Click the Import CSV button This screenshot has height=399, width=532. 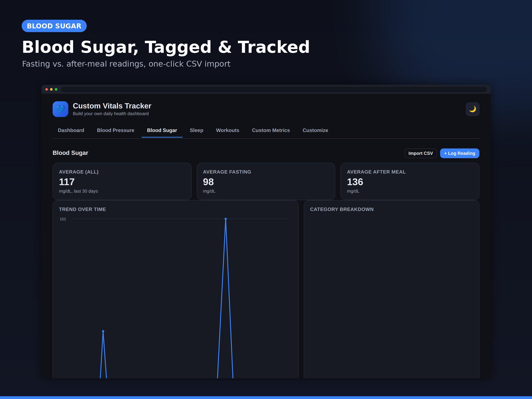pyautogui.click(x=421, y=153)
